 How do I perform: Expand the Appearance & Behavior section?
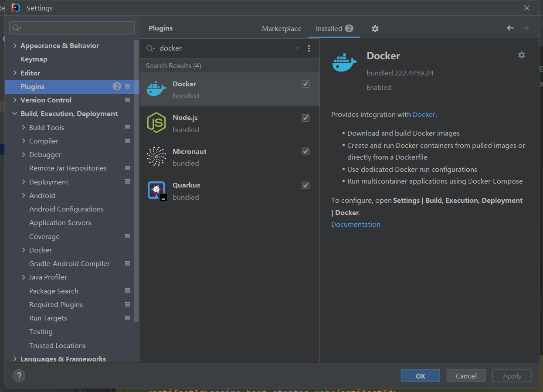[x=14, y=45]
